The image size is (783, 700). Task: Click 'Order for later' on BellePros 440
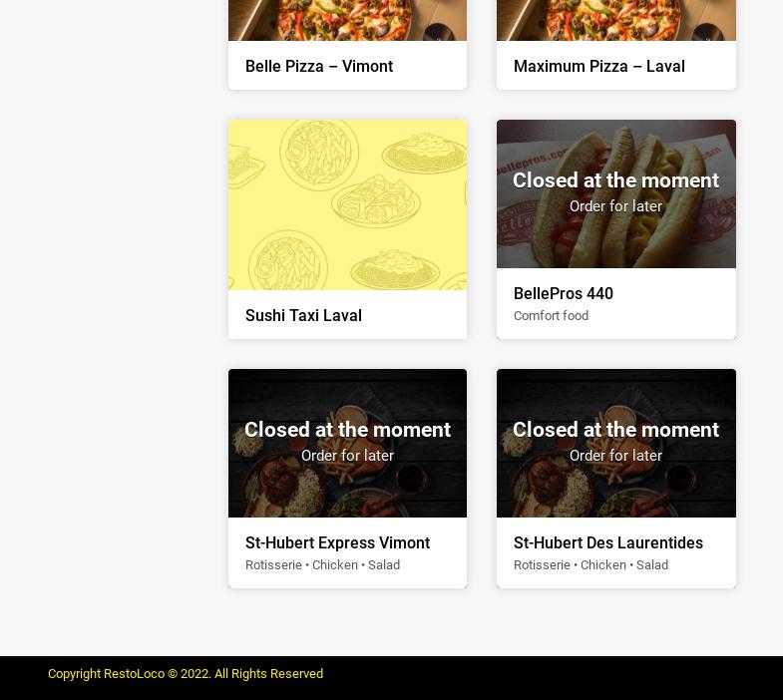tap(615, 206)
